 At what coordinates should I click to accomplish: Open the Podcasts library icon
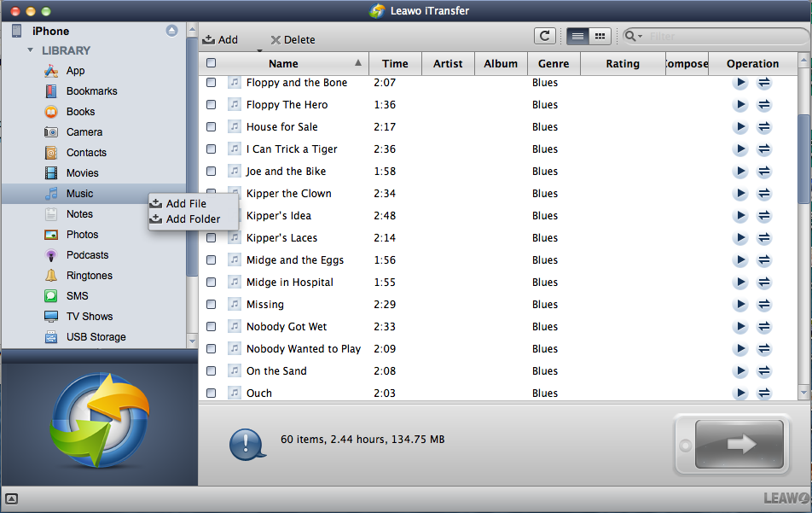coord(51,255)
